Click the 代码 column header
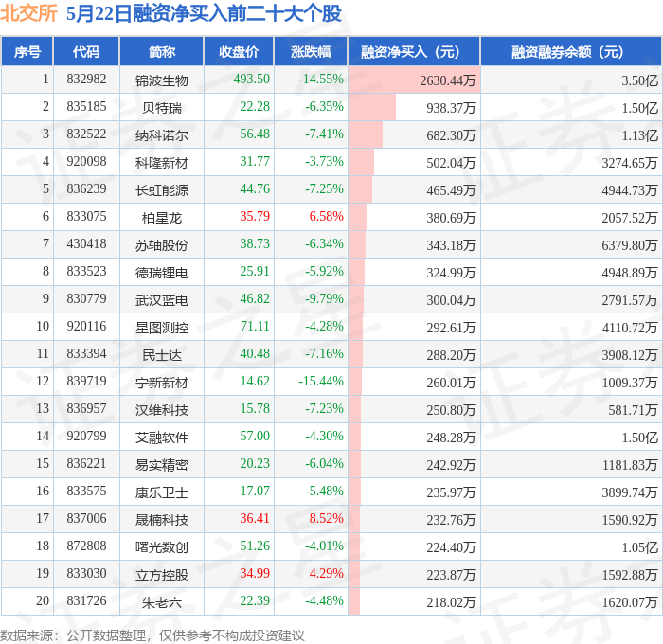This screenshot has width=663, height=644. [86, 51]
